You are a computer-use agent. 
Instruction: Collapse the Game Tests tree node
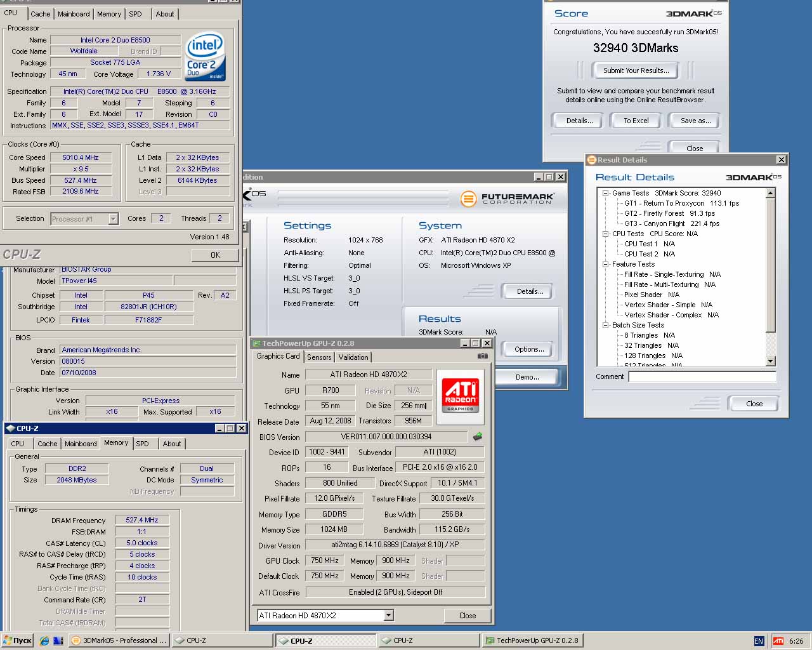click(x=605, y=193)
